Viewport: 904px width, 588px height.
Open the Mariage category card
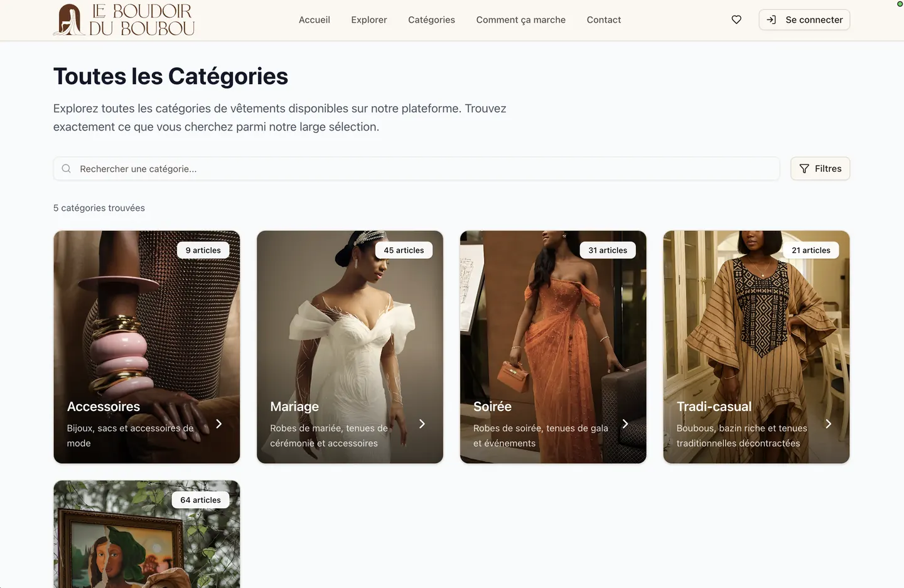350,347
